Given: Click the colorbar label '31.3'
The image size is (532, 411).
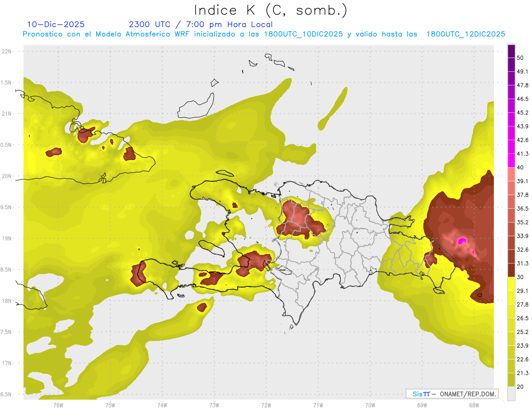Looking at the screenshot, I should (523, 263).
